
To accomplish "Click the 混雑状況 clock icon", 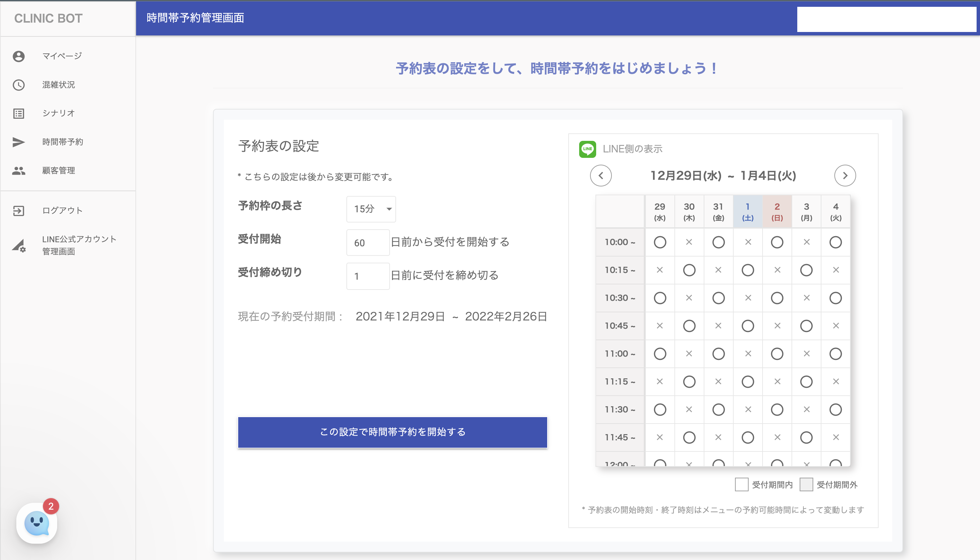I will [x=18, y=85].
